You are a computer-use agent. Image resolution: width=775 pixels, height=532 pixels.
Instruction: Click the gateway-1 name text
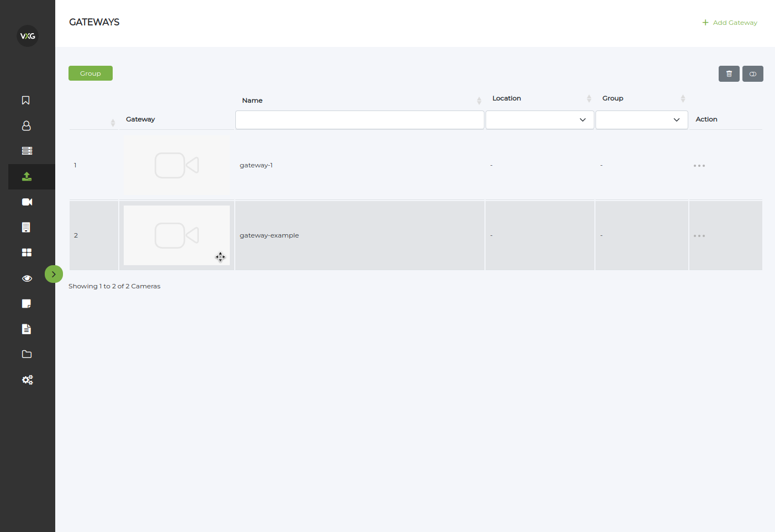point(256,165)
